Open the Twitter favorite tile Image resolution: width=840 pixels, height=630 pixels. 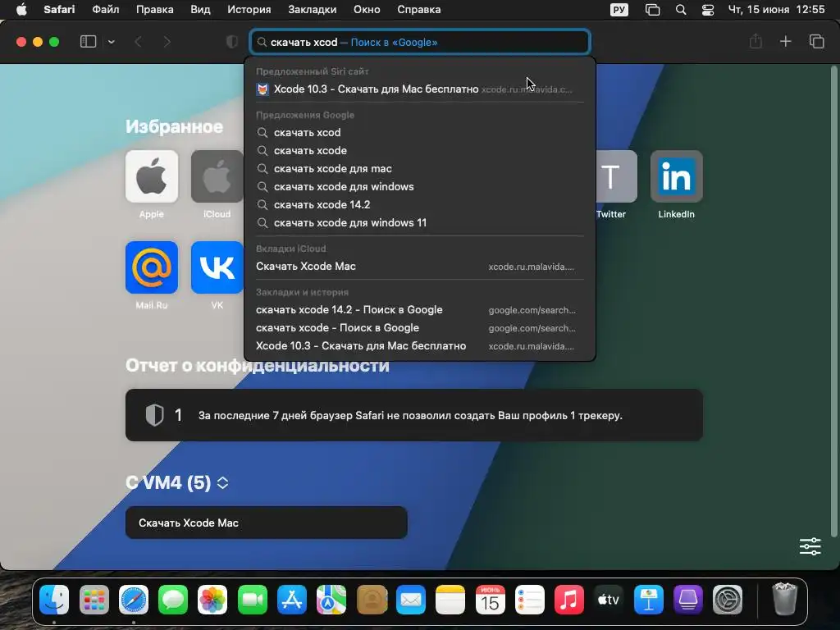click(x=617, y=176)
